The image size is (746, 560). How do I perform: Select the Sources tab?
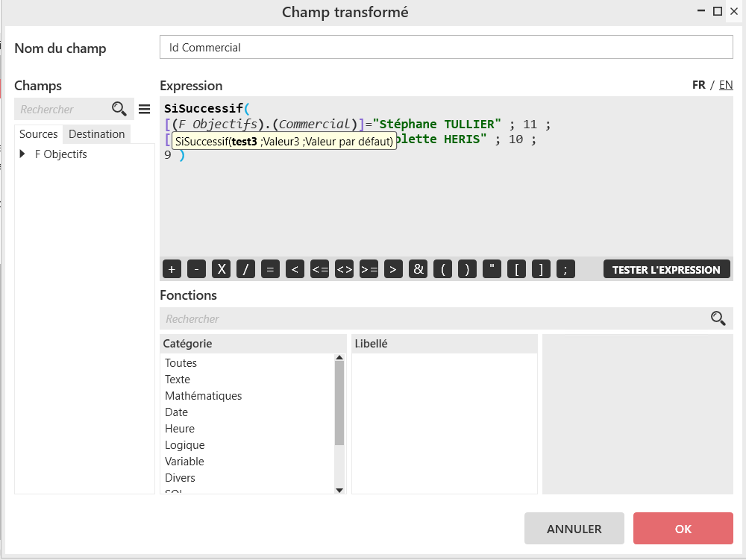point(39,134)
